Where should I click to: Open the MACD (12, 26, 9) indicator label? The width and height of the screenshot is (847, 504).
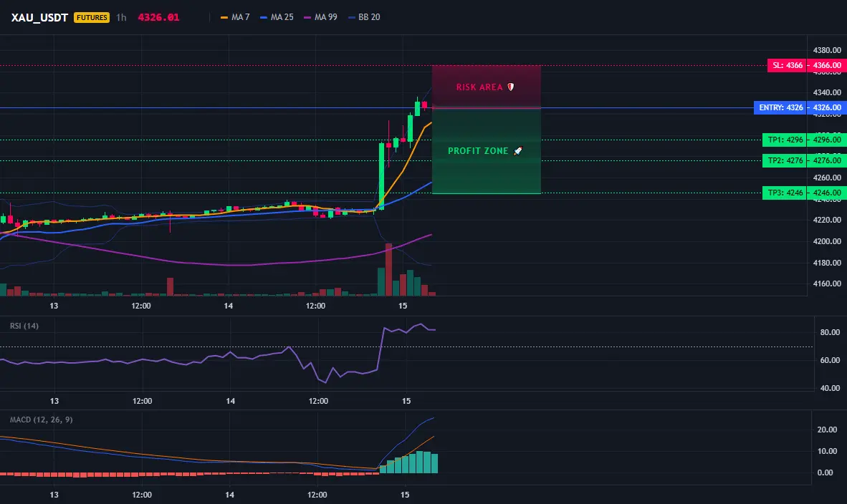[x=41, y=420]
